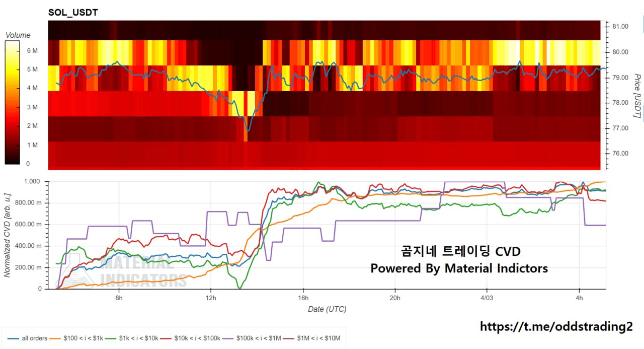Click the SOL_USDT chart title
The height and width of the screenshot is (349, 644).
click(72, 13)
